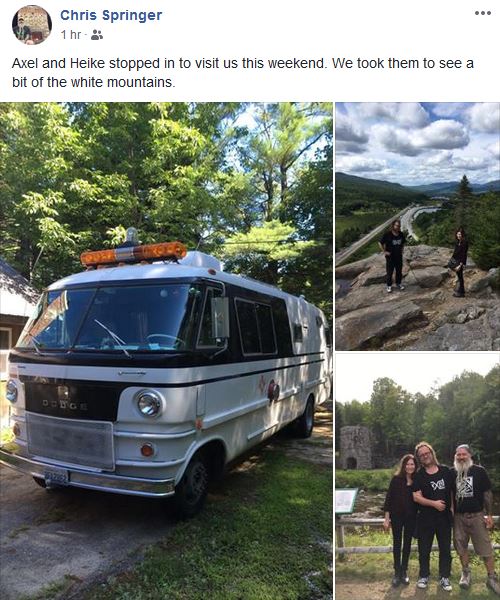500x600 pixels.
Task: Click the DODGE lettering on the front grille
Action: pyautogui.click(x=64, y=404)
